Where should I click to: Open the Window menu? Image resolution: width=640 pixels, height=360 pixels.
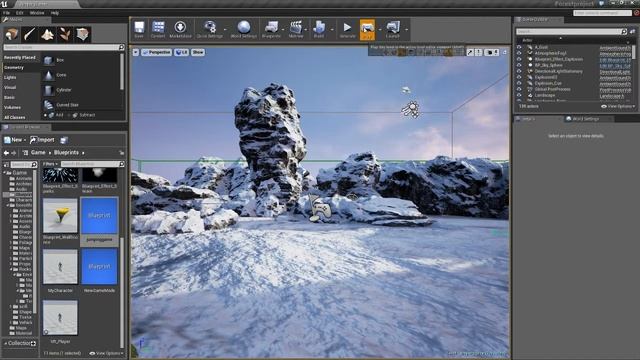coord(37,13)
